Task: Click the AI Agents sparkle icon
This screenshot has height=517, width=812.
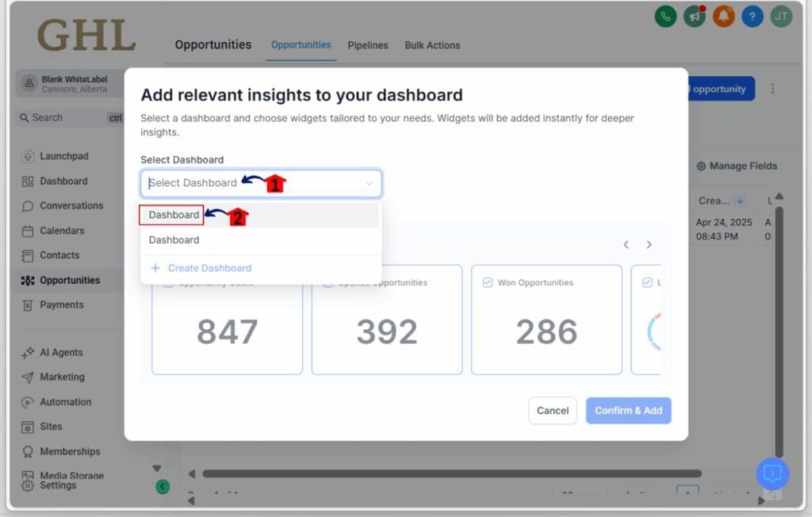Action: (28, 353)
